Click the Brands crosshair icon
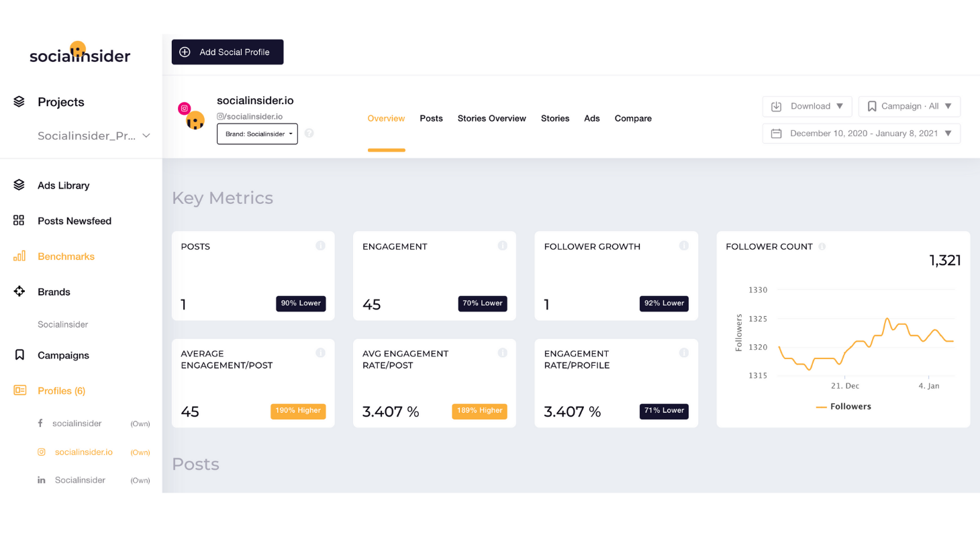The height and width of the screenshot is (537, 980). [x=19, y=291]
